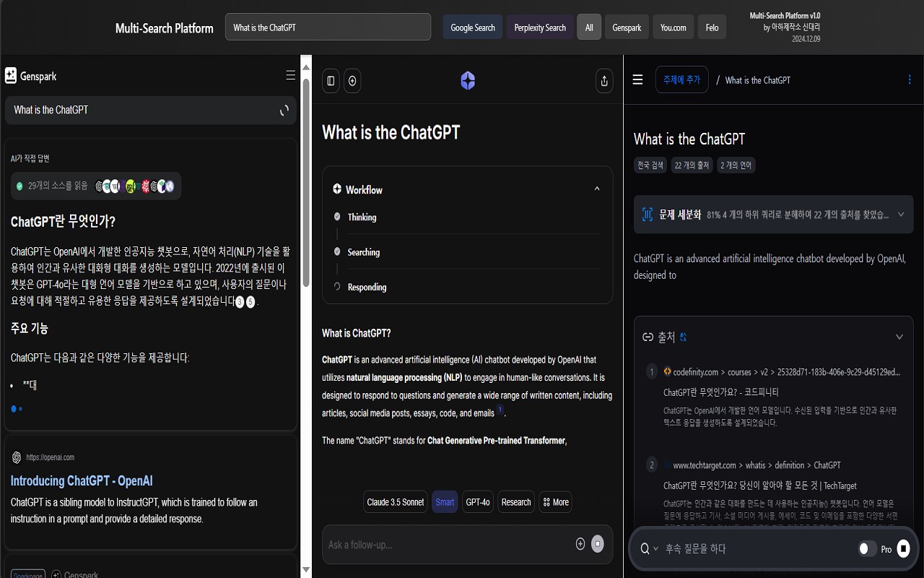The width and height of the screenshot is (924, 578).
Task: Share the You.com answer
Action: coord(604,81)
